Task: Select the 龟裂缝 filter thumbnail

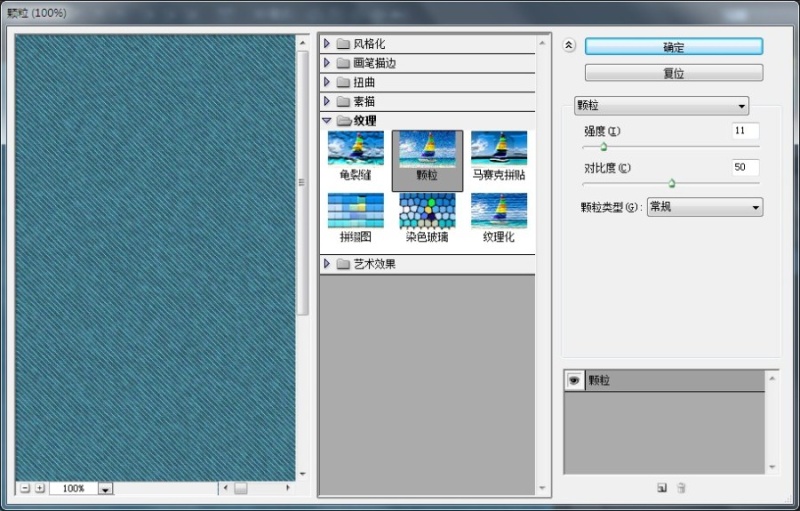Action: tap(355, 148)
